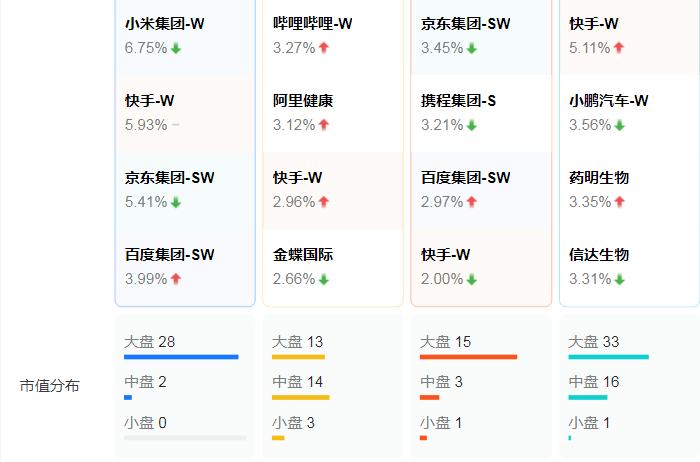The image size is (700, 462).
Task: Click red up arrow beside 3.99%
Action: (x=176, y=279)
